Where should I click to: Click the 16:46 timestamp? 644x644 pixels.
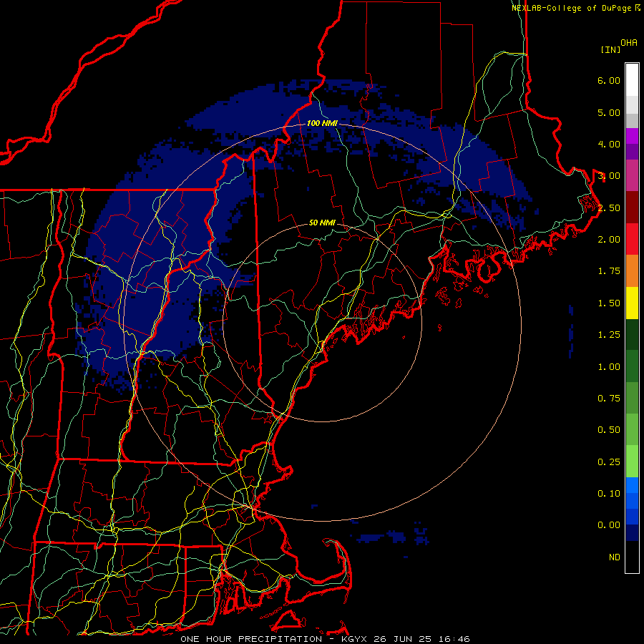tap(455, 639)
